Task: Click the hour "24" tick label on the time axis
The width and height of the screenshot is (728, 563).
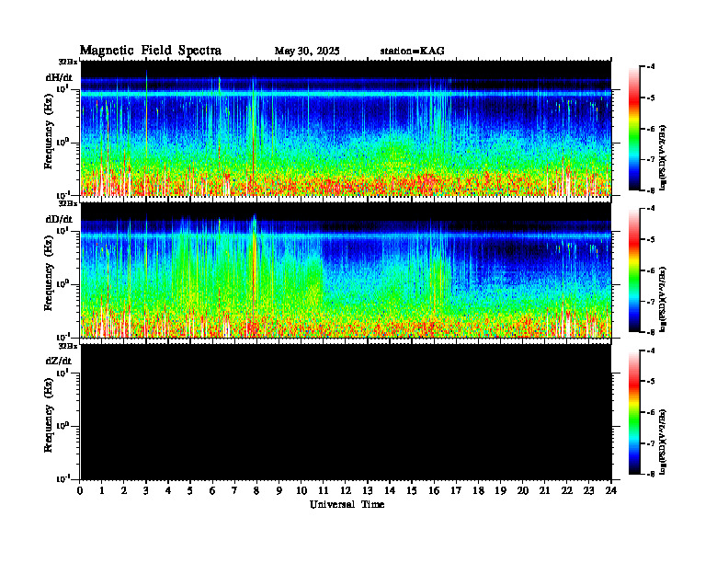Action: click(611, 491)
